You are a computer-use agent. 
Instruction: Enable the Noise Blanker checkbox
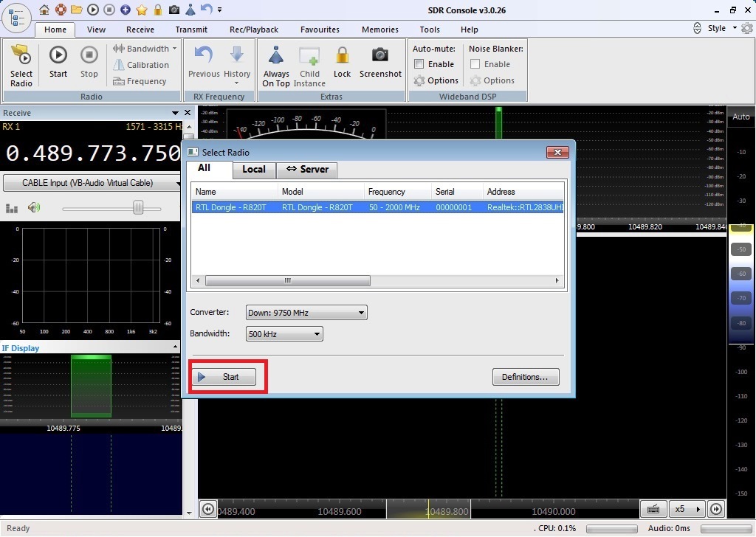[475, 64]
